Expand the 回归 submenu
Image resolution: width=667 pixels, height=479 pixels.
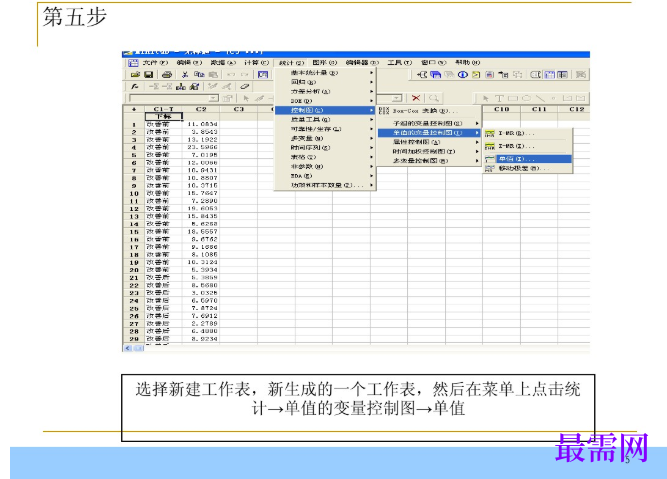pos(325,82)
